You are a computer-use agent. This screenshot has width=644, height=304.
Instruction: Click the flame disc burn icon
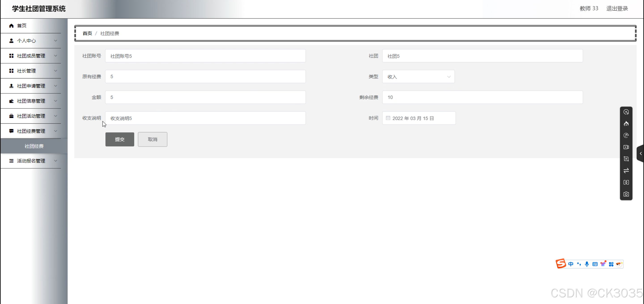tap(626, 124)
